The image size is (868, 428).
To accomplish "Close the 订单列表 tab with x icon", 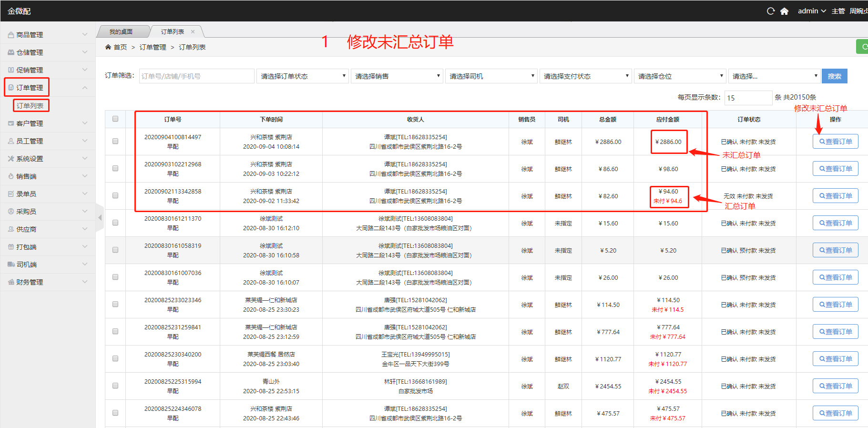I will click(193, 32).
